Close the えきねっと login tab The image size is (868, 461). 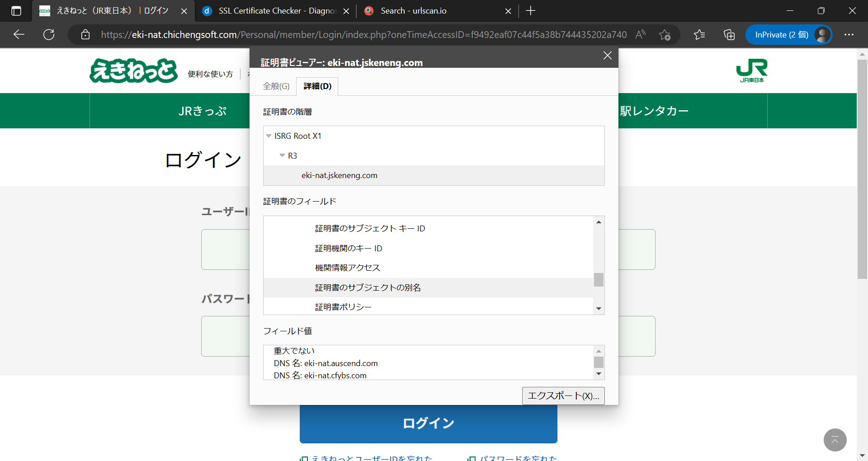pos(184,11)
